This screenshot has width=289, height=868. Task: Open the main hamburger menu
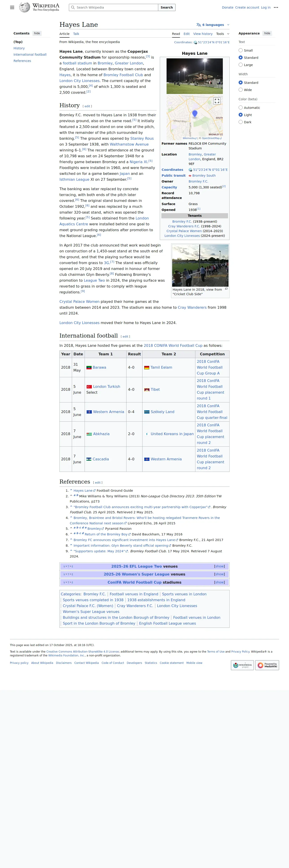pyautogui.click(x=12, y=7)
